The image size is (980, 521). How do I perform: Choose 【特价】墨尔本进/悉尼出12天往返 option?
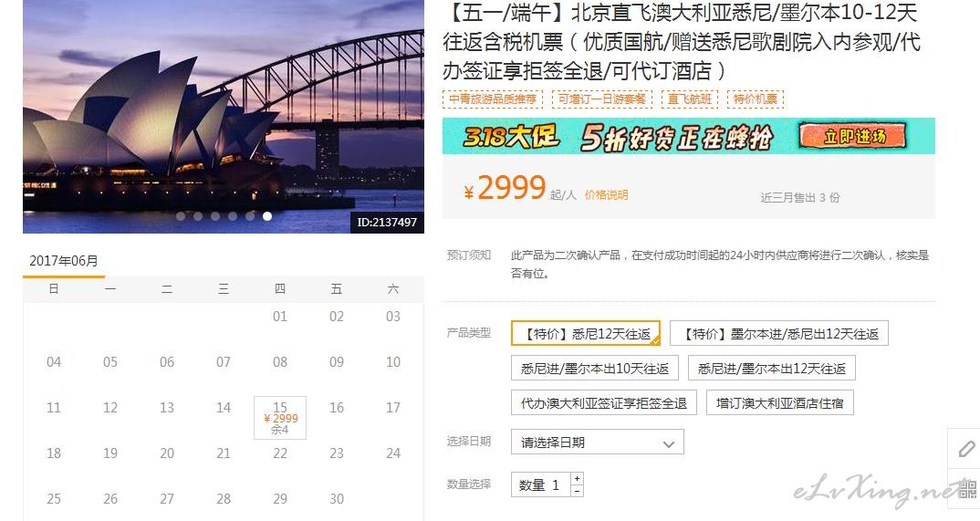click(778, 334)
